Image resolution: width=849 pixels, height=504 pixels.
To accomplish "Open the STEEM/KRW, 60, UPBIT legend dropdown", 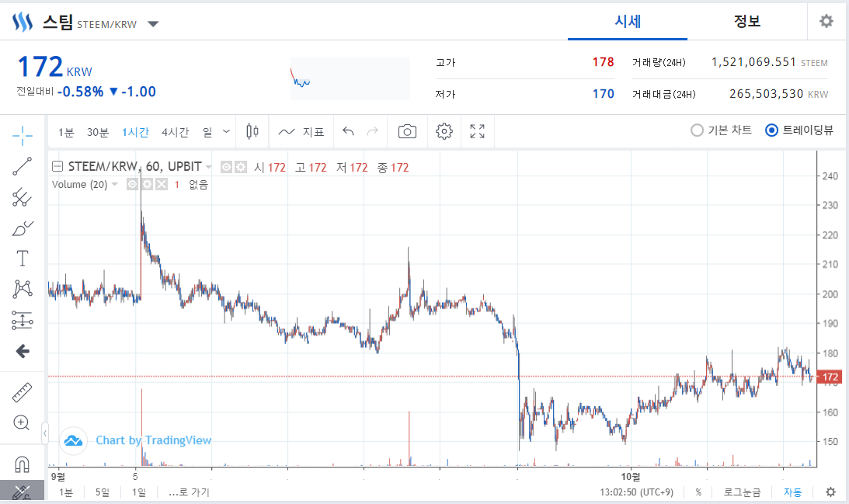I will (208, 167).
